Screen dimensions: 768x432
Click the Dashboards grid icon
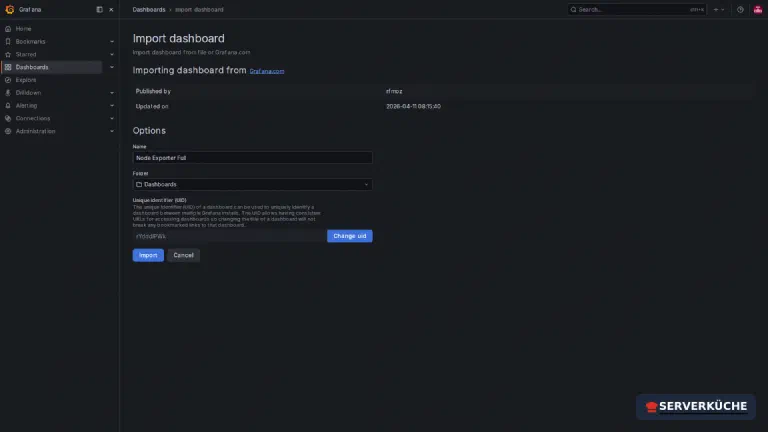[8, 67]
